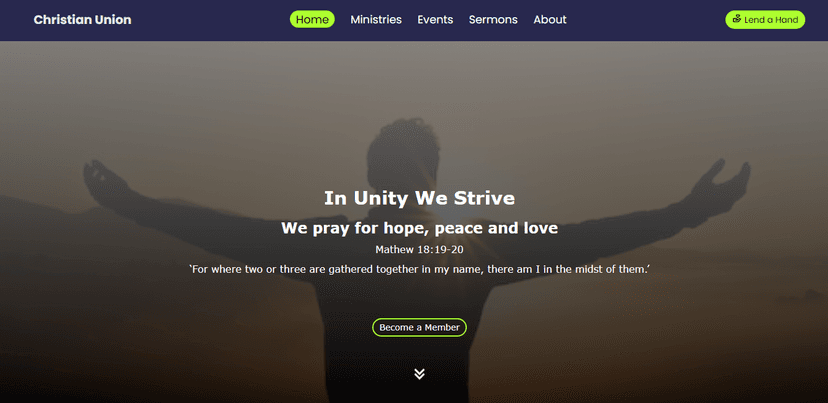The image size is (828, 403).
Task: Click the man's raised left-side hand in image
Action: (108, 182)
